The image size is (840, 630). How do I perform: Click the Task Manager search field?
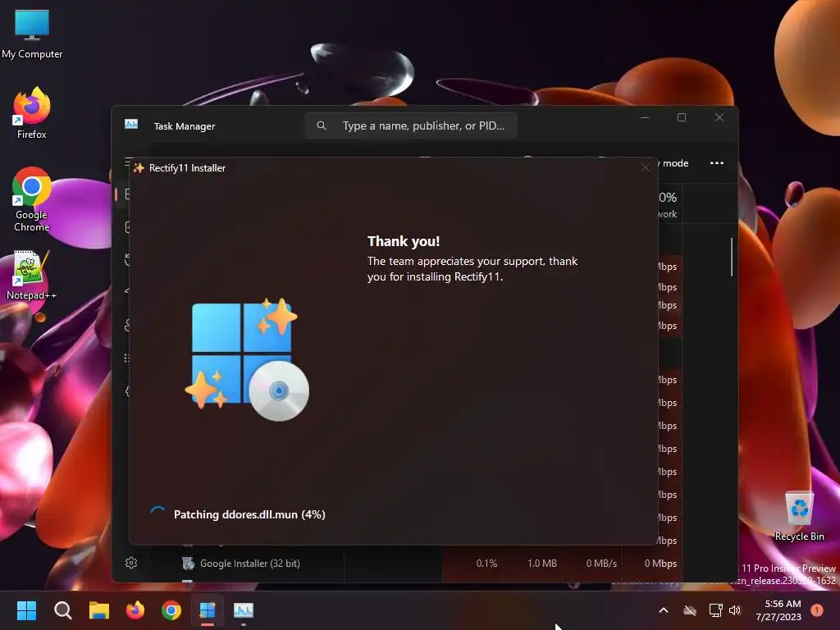[411, 126]
